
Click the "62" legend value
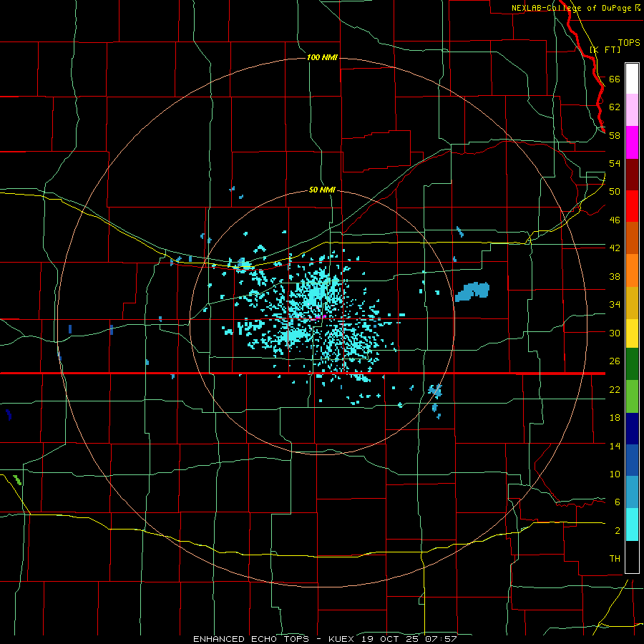pos(615,107)
